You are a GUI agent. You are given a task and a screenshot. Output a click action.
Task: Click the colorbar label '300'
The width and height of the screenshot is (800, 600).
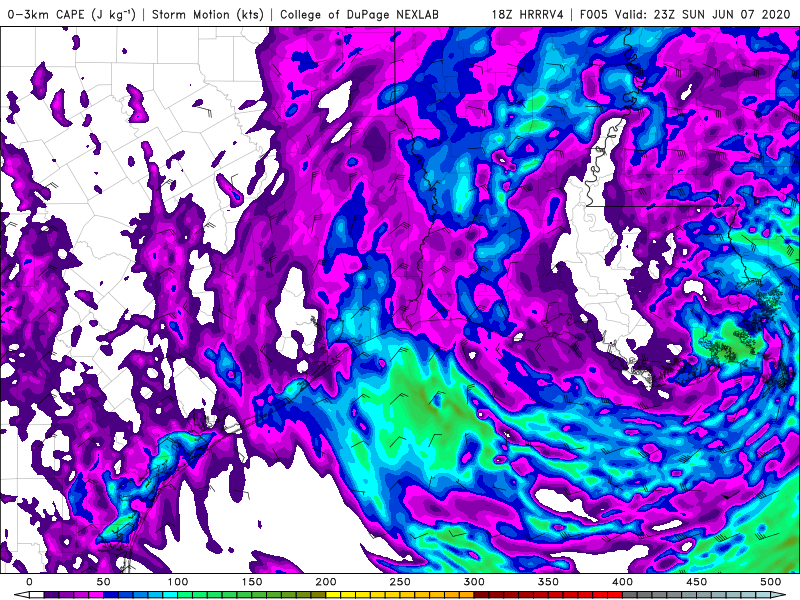click(474, 582)
